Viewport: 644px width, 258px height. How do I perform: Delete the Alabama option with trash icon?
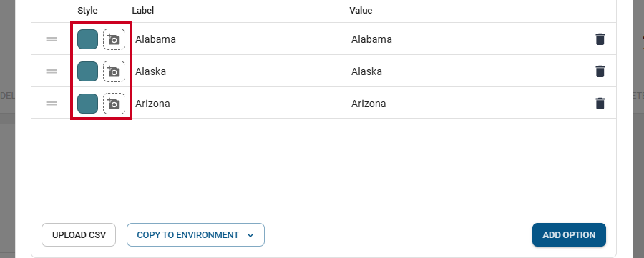tap(600, 39)
